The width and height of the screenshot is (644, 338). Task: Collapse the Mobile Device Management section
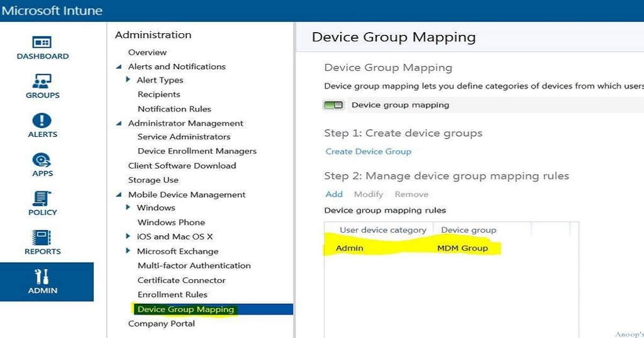coord(119,195)
